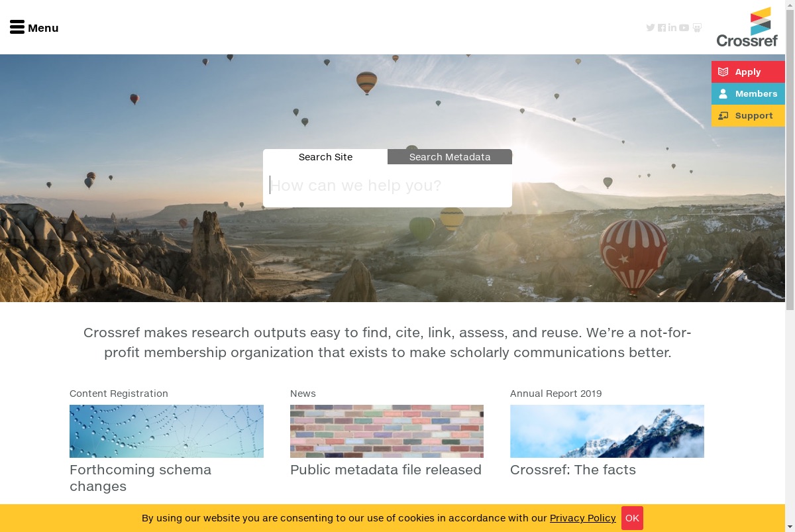Open the hamburger Menu

[34, 28]
